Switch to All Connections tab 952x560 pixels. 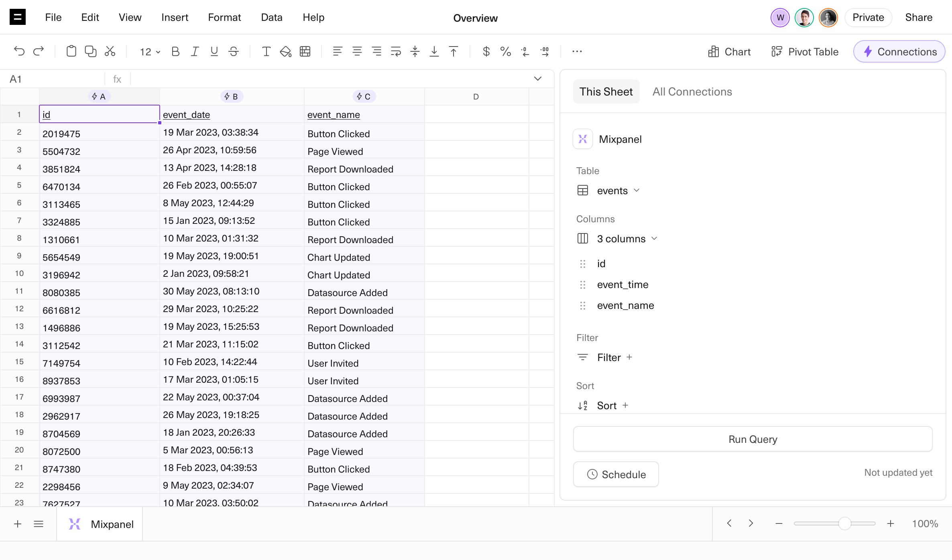click(x=692, y=91)
